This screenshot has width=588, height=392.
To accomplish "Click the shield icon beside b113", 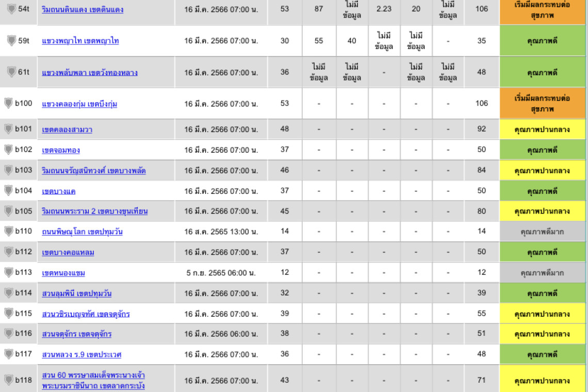I will (x=8, y=272).
